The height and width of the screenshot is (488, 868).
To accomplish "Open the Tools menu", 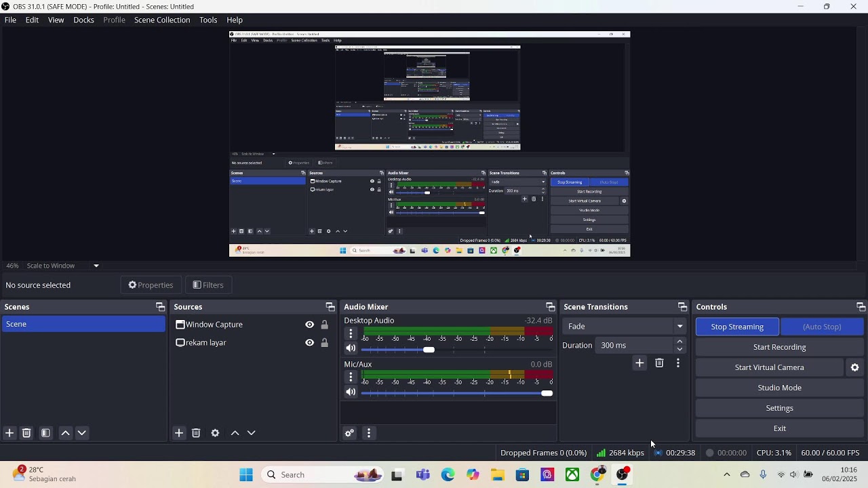I will pos(208,20).
